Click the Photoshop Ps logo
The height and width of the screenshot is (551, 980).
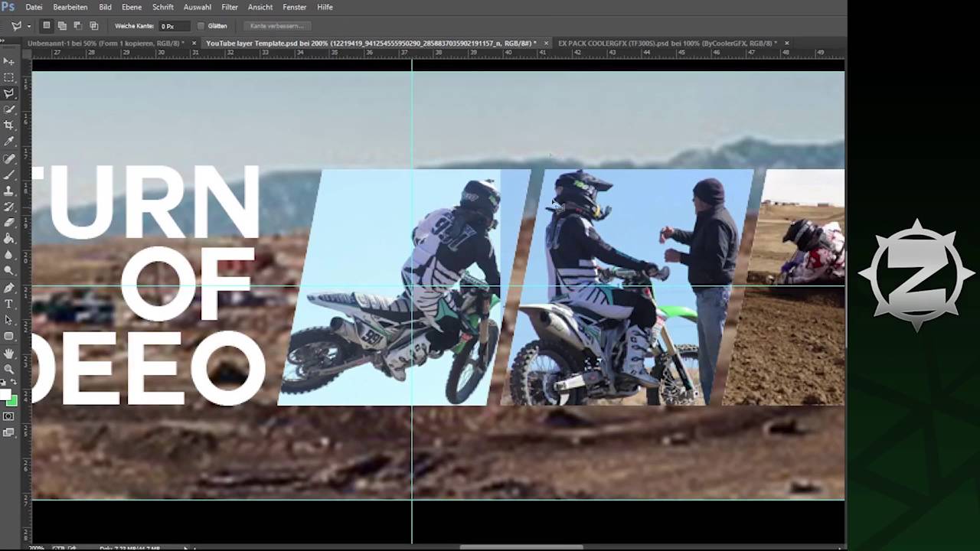[x=8, y=7]
